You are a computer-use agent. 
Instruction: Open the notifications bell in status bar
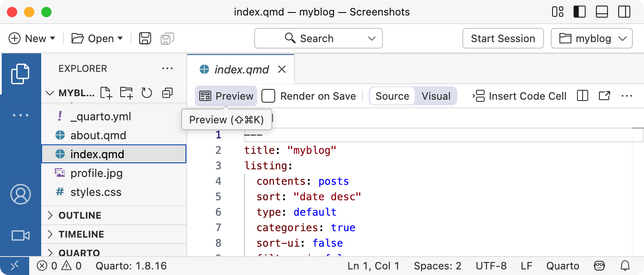click(626, 266)
